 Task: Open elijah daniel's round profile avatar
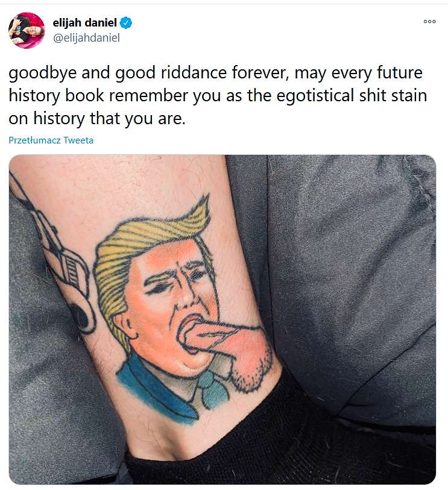click(27, 30)
